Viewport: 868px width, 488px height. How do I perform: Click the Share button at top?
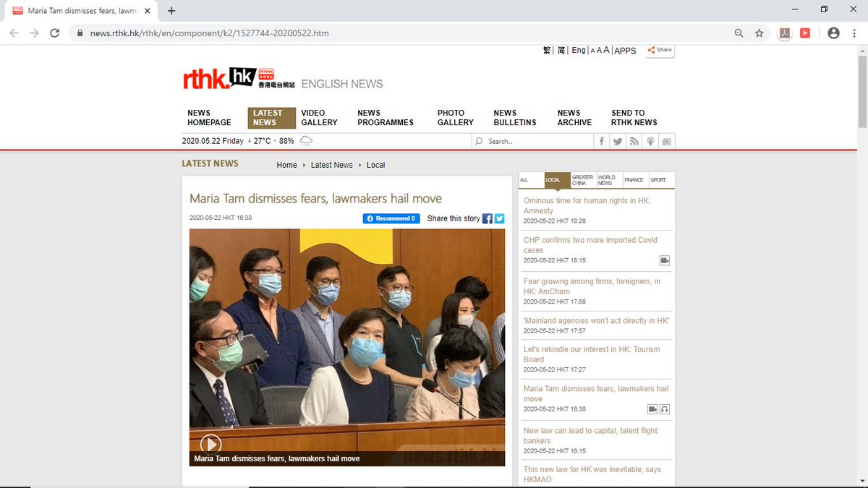point(660,50)
